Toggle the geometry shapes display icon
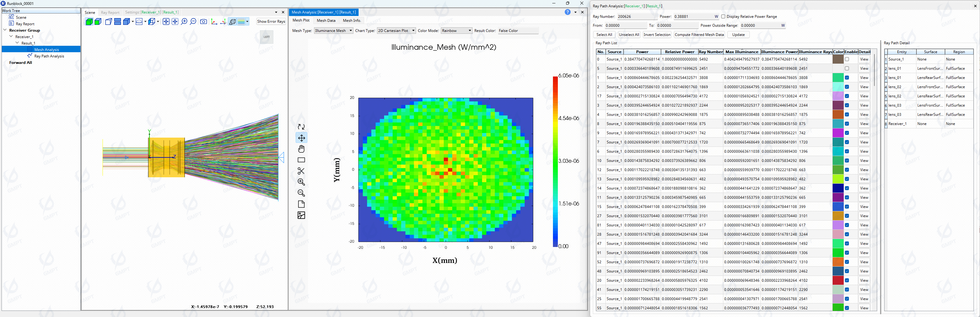 232,22
